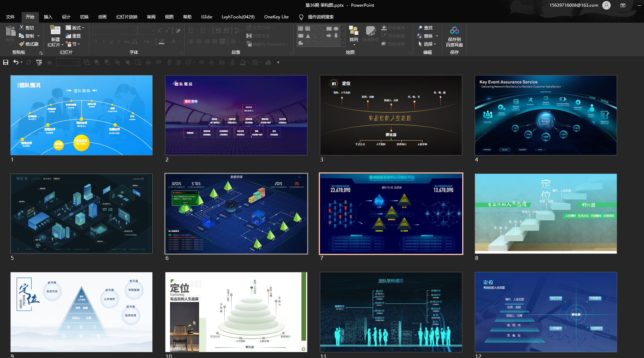The height and width of the screenshot is (358, 644).
Task: Click the Cut (剪切) scissors icon
Action: pyautogui.click(x=22, y=28)
